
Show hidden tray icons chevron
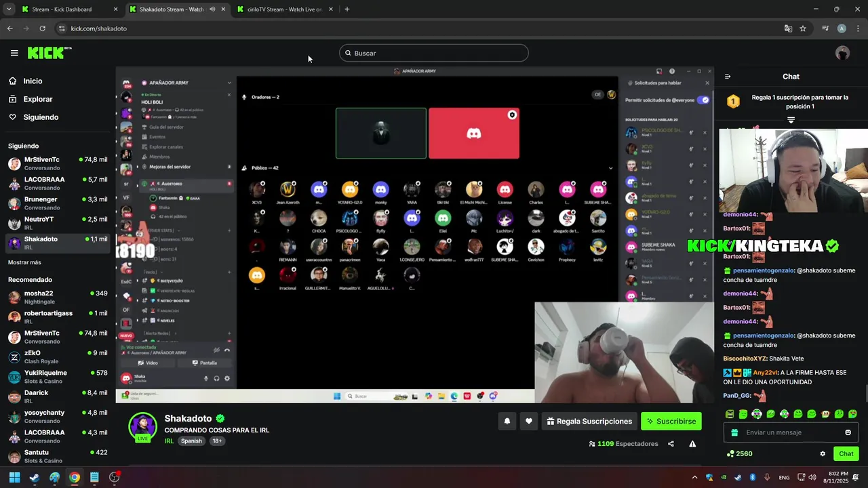click(x=694, y=477)
